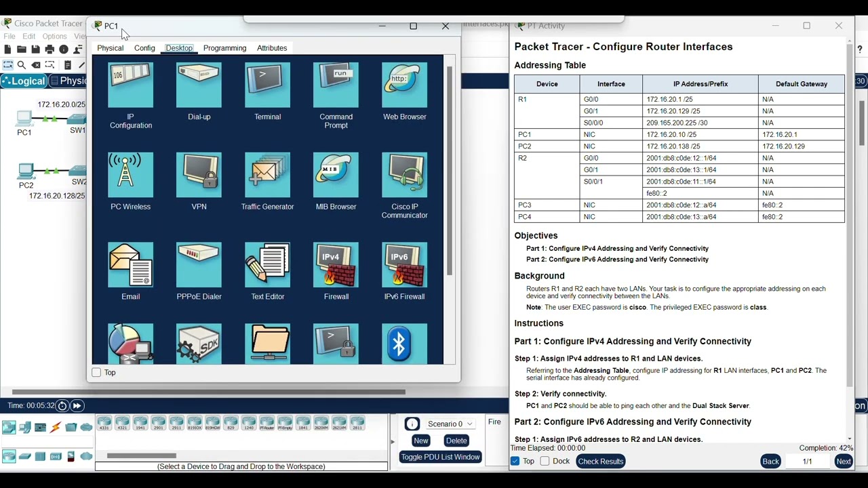868x488 pixels.
Task: Open the Bluetooth app icon
Action: pyautogui.click(x=404, y=344)
